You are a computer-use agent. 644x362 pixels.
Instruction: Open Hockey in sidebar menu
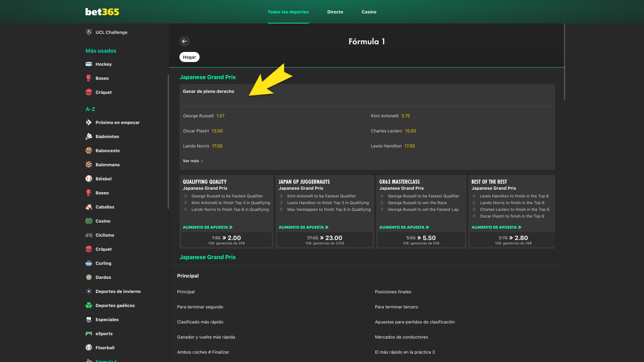[x=104, y=64]
